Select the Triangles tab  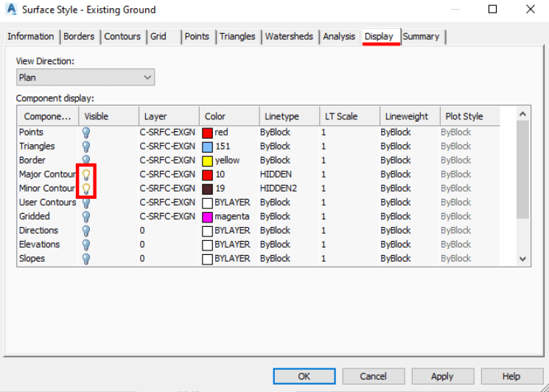237,36
